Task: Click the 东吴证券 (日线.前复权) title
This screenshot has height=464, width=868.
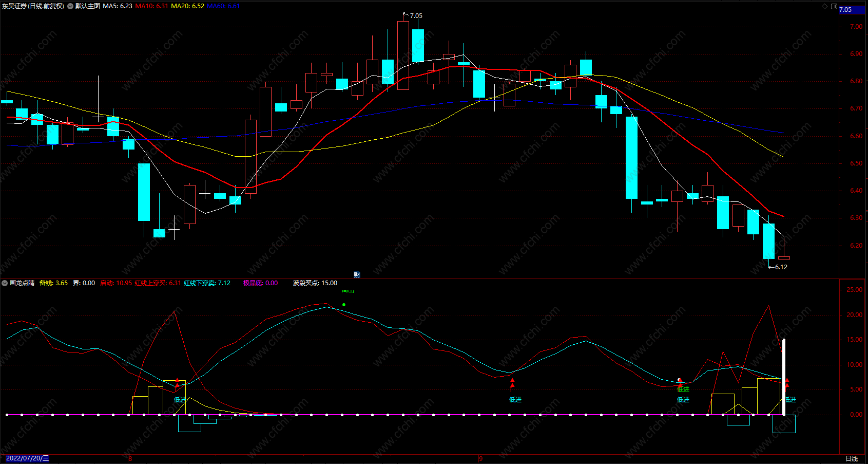Action: (33, 6)
